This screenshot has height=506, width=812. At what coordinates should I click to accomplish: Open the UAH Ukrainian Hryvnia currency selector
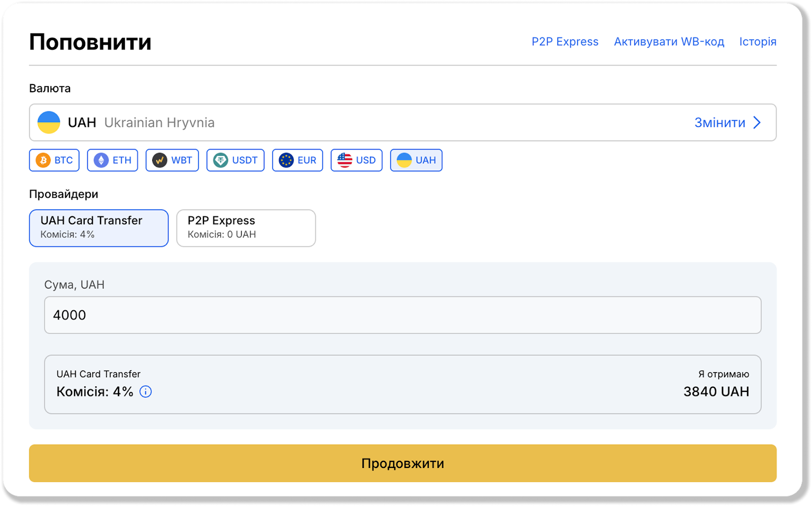coord(355,123)
